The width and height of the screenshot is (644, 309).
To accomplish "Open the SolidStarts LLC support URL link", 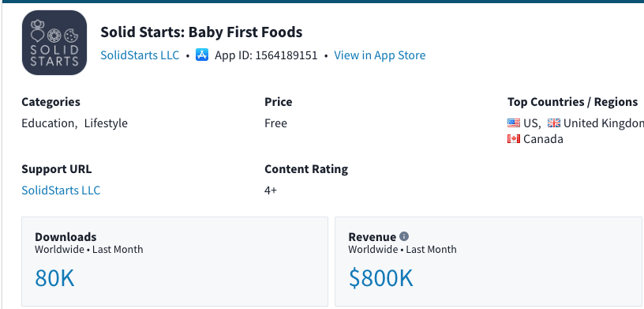I will (61, 190).
